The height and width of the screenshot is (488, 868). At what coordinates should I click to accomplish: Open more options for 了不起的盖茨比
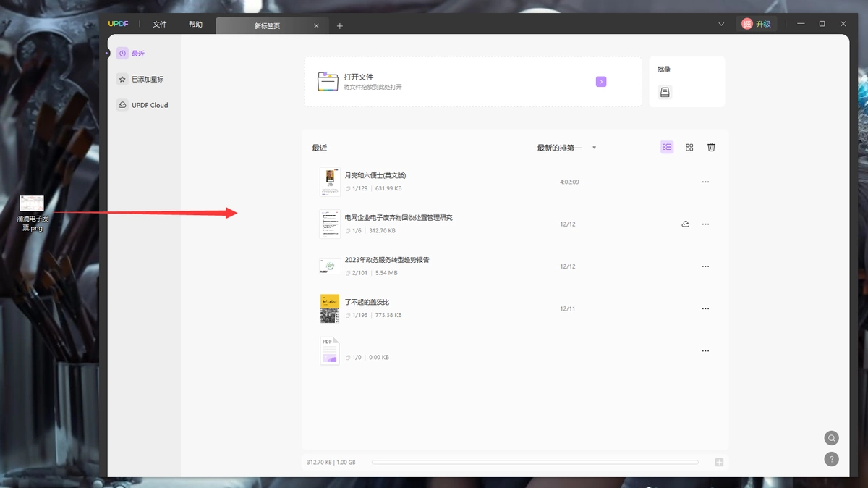tap(706, 309)
